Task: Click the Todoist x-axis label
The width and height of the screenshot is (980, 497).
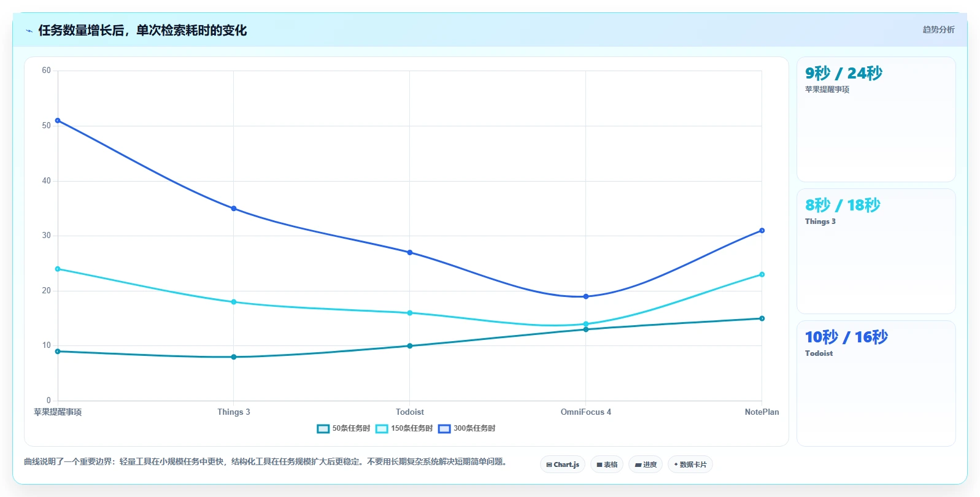Action: coord(410,412)
